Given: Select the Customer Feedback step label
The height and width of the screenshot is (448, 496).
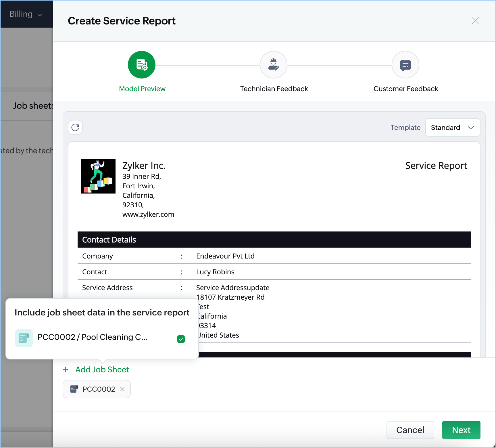Looking at the screenshot, I should point(405,89).
